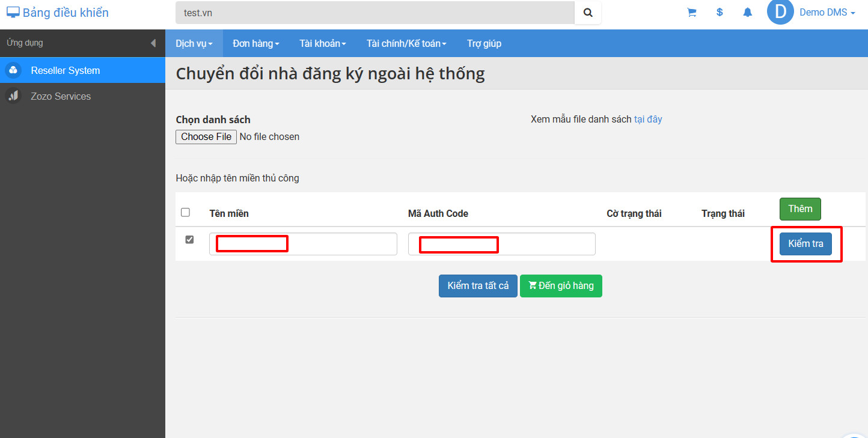Click the Zozo Services leaf icon
The height and width of the screenshot is (438, 868).
[x=13, y=96]
